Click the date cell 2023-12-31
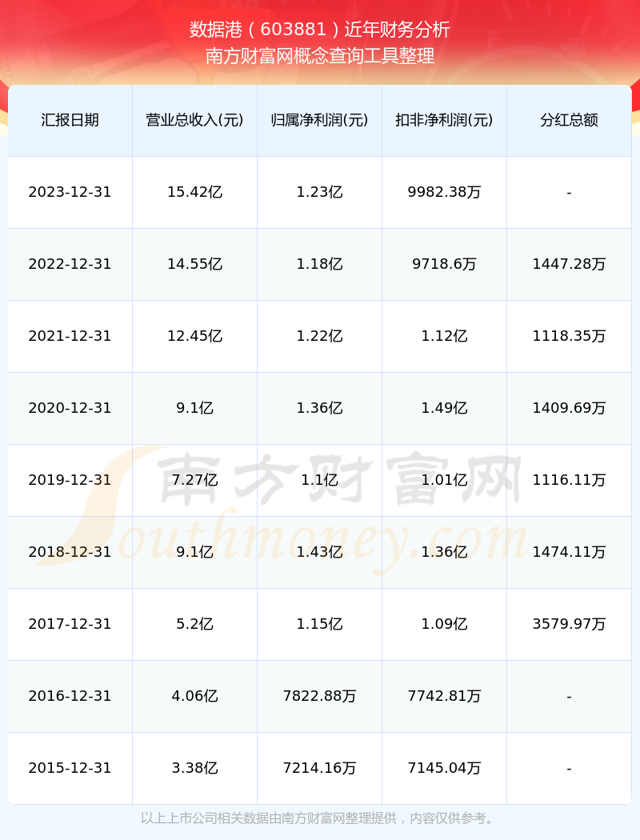Image resolution: width=640 pixels, height=840 pixels. 70,192
